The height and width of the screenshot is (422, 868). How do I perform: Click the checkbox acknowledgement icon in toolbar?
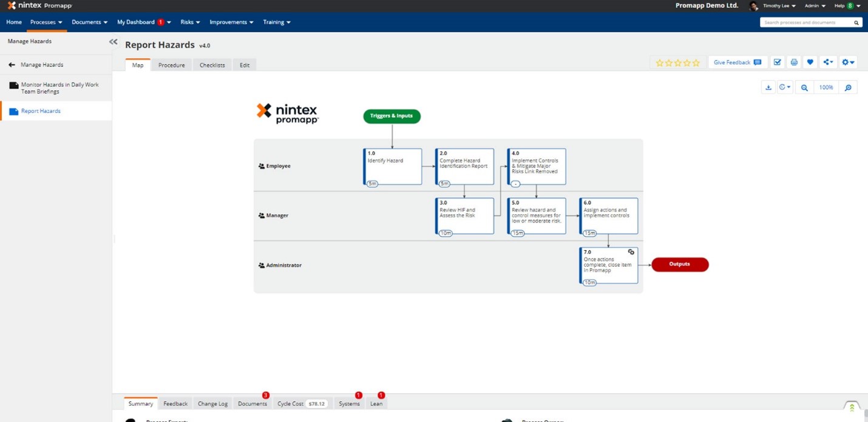[777, 63]
